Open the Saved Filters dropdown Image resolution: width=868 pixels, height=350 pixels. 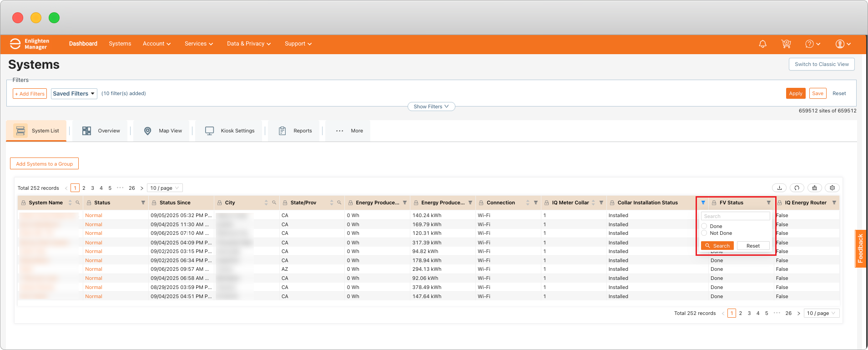74,94
